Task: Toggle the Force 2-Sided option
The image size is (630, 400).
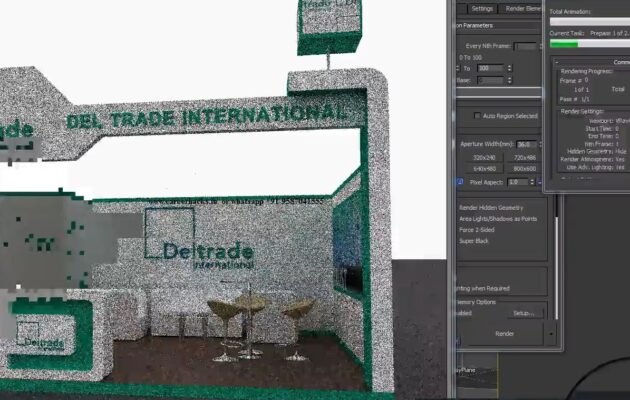Action: pyautogui.click(x=479, y=229)
